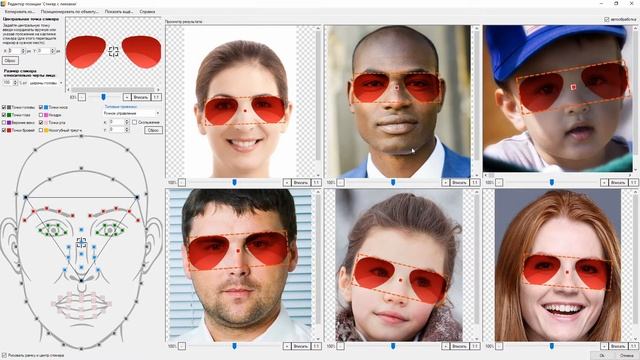Open the 'ширины головы' size unit dropdown
The image size is (640, 360).
46,83
